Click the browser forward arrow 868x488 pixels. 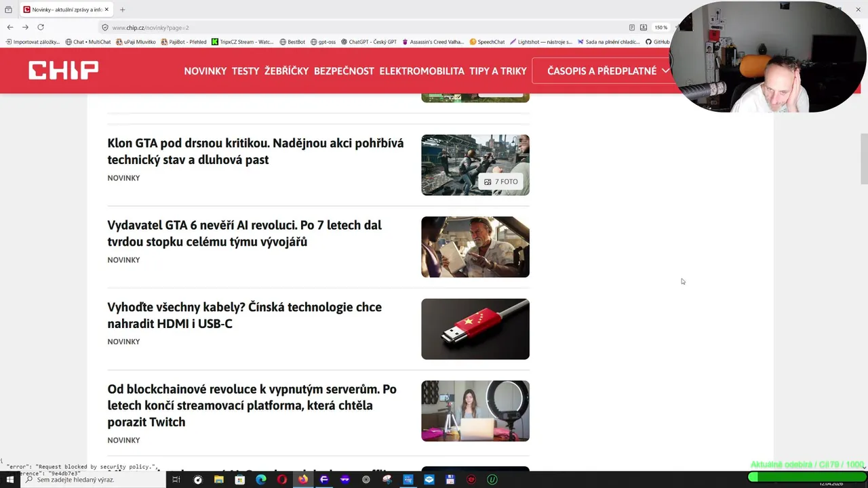tap(25, 27)
